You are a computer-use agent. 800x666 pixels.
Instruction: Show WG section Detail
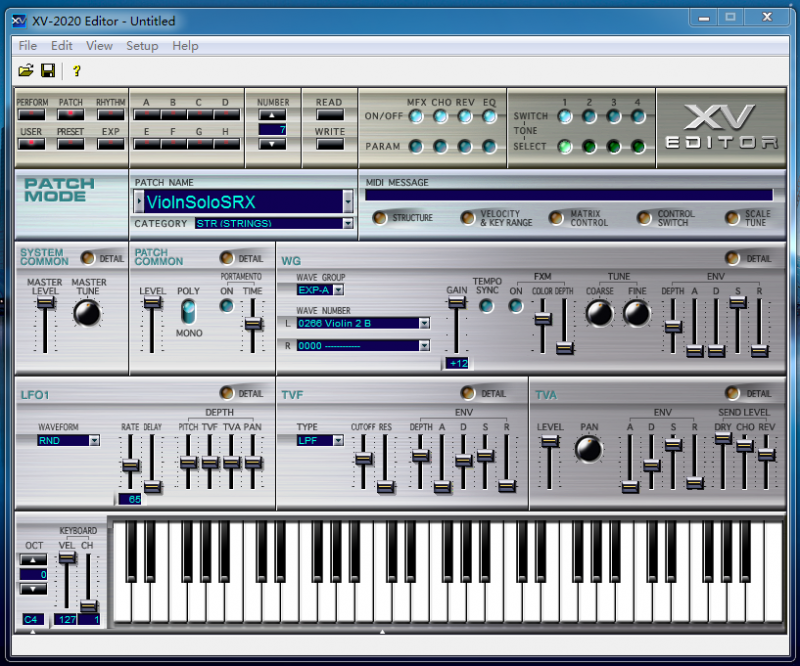click(734, 258)
